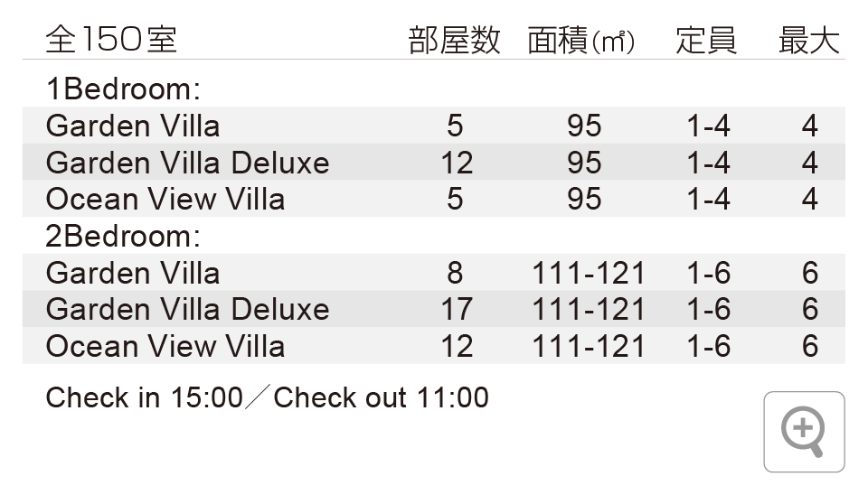868x495 pixels.
Task: Click the Check in 15:00 text
Action: tap(144, 397)
